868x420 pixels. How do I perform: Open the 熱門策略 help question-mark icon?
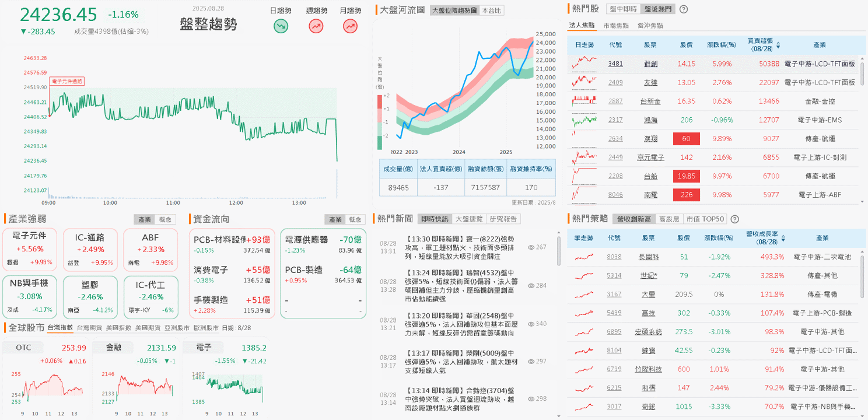pos(734,219)
